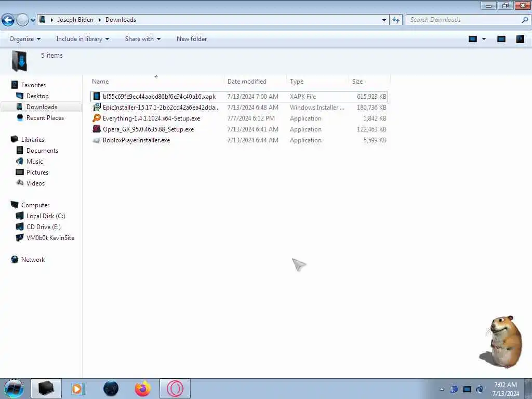This screenshot has width=532, height=399.
Task: Open Local Disk (C:)
Action: coord(46,216)
